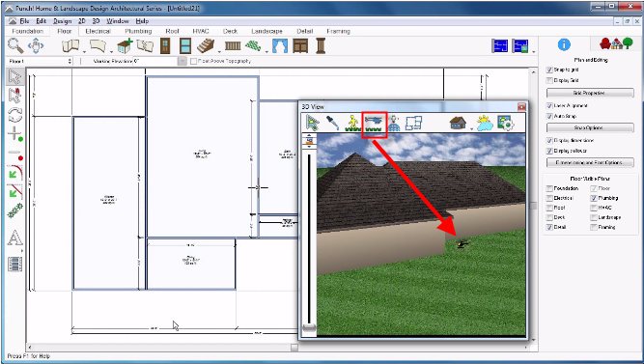644x364 pixels.
Task: Activate walk-through mode in 3D View
Action: 352,123
